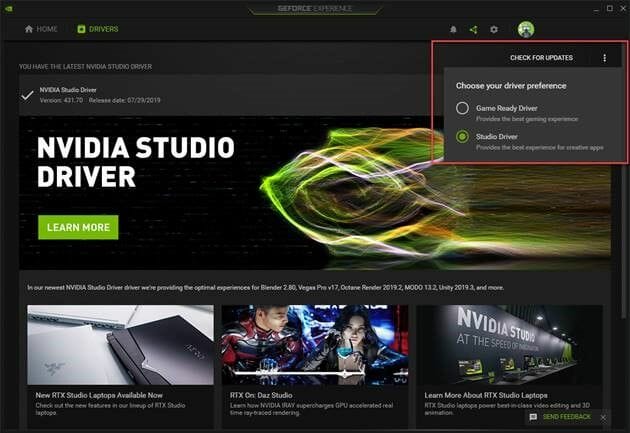Select the Studio Driver radio button
Viewport: 630px width, 433px height.
pyautogui.click(x=462, y=137)
